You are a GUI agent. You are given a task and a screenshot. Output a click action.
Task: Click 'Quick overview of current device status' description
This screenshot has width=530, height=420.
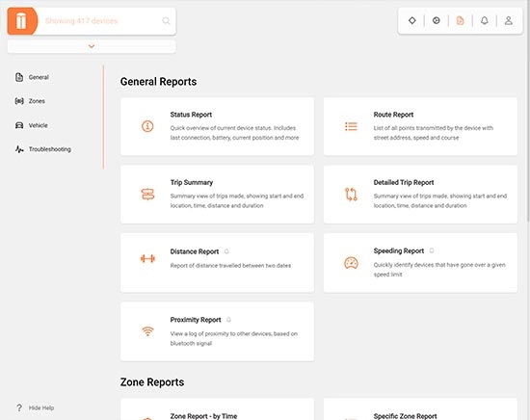[234, 133]
